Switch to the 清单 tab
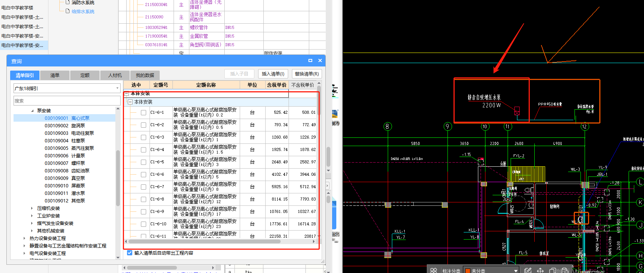 point(55,75)
